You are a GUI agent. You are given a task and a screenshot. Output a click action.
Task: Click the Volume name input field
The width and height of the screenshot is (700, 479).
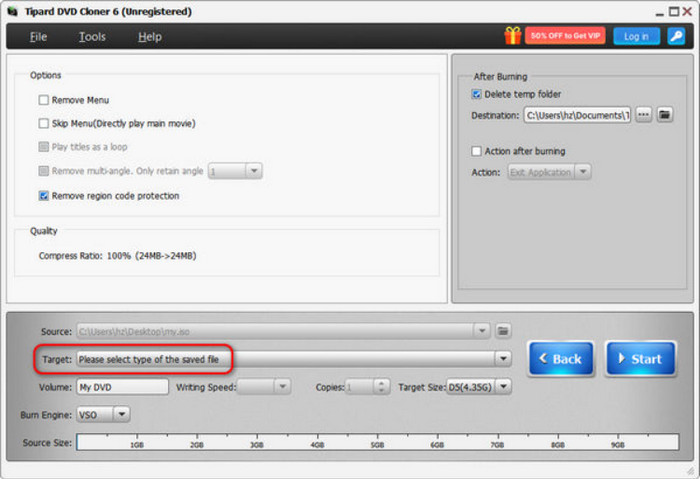[x=122, y=386]
